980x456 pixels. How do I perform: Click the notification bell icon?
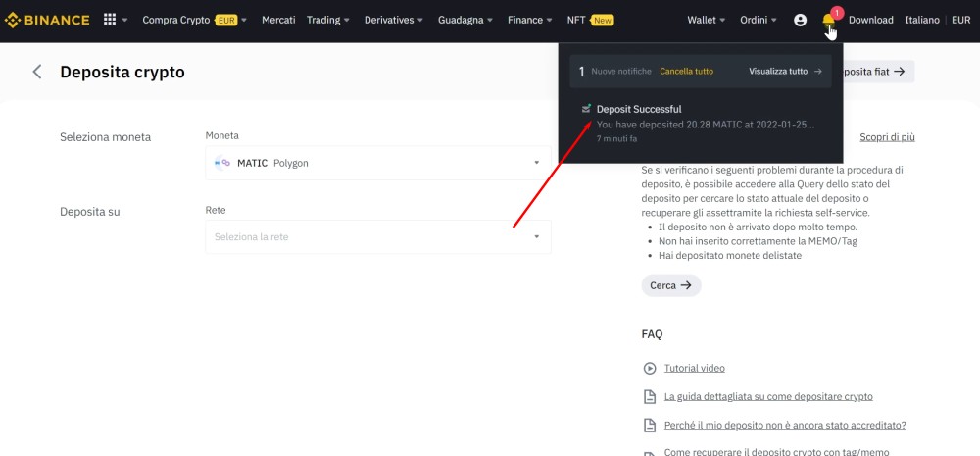828,22
